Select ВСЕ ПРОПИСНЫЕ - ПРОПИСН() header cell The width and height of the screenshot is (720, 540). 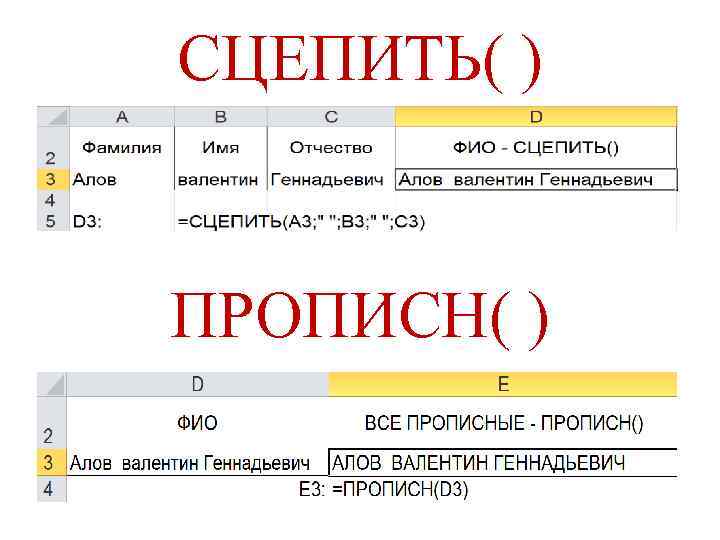click(503, 422)
